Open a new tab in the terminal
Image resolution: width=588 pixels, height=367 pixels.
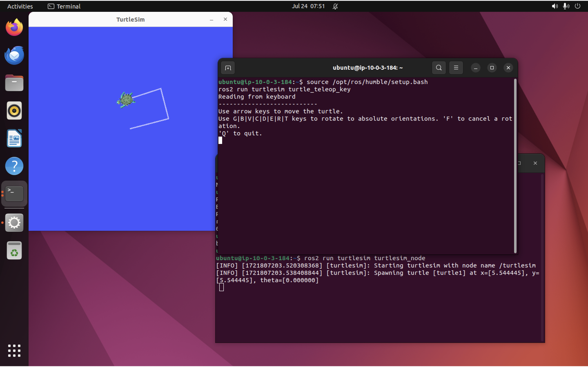[x=228, y=68]
